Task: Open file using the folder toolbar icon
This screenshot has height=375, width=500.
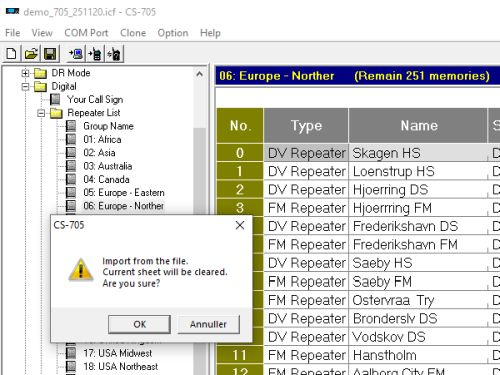Action: [31, 54]
